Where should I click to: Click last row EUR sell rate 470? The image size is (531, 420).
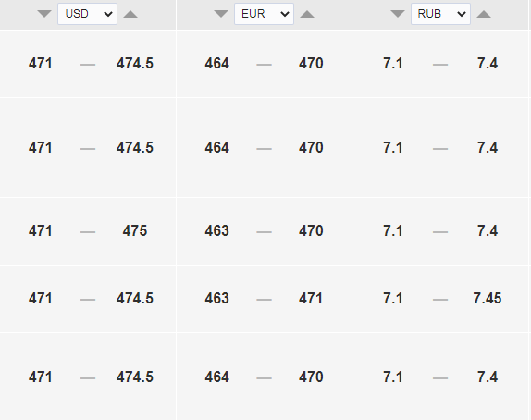click(311, 377)
